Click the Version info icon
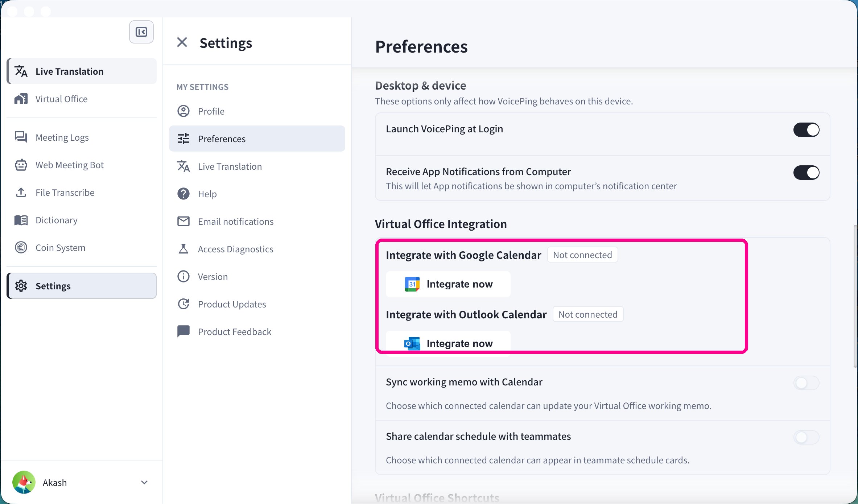 pyautogui.click(x=183, y=277)
